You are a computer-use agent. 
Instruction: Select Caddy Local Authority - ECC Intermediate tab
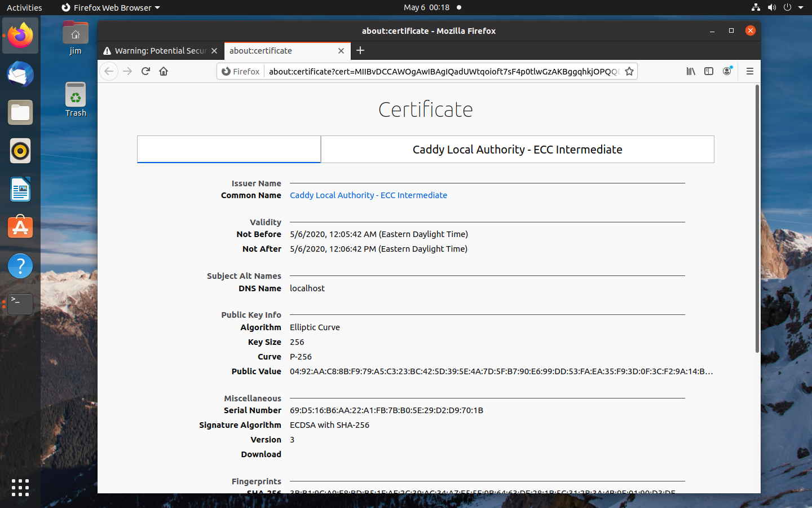(518, 150)
